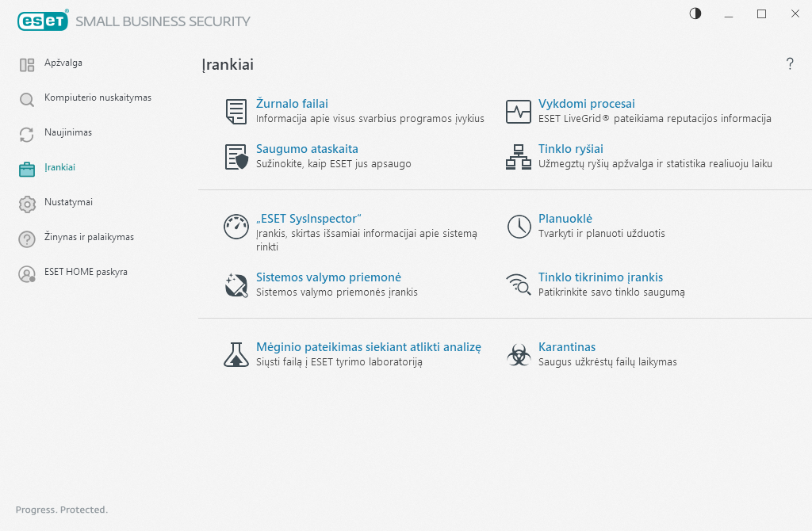Click the Planuoklė clock icon
This screenshot has height=531, width=812.
coord(519,227)
